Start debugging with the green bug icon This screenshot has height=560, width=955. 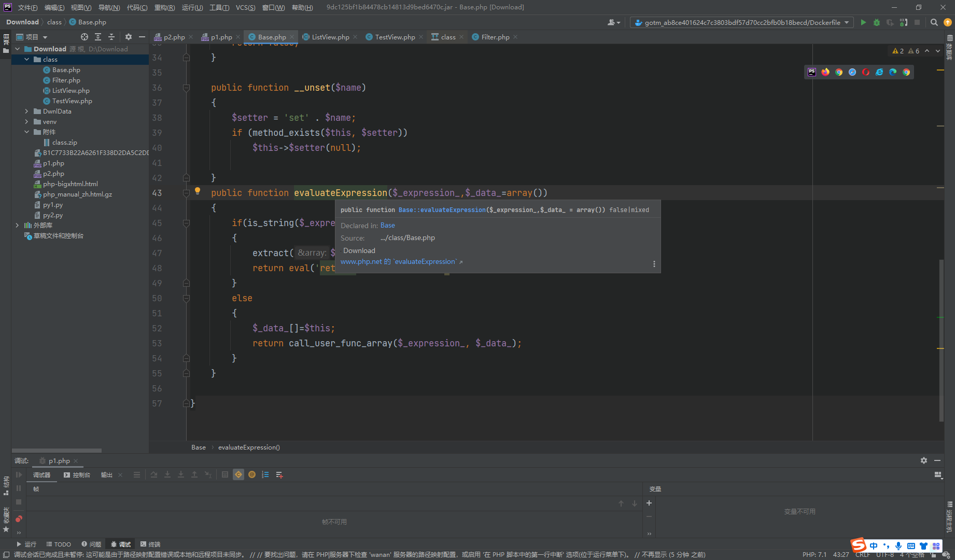point(877,22)
